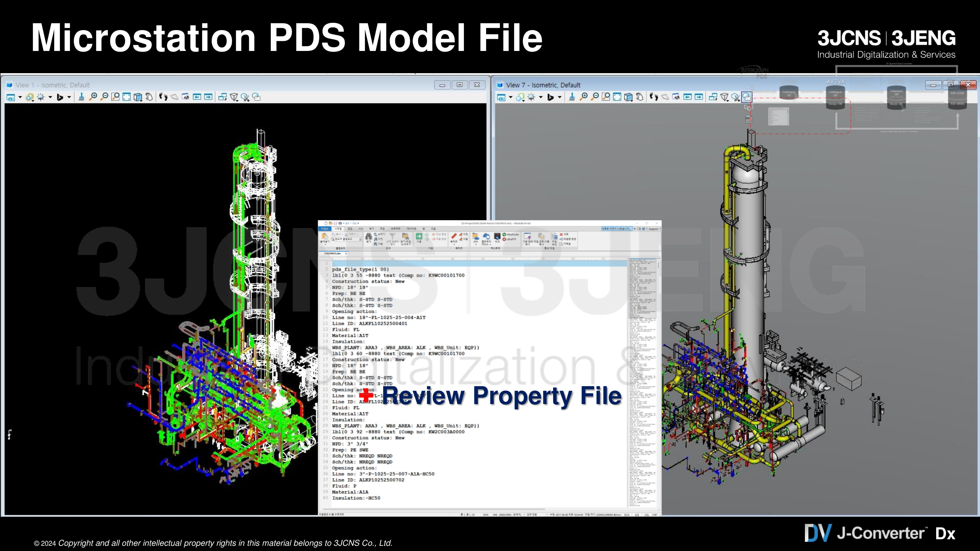Select Window Area tool in View 1
This screenshot has height=551, width=980.
(115, 97)
